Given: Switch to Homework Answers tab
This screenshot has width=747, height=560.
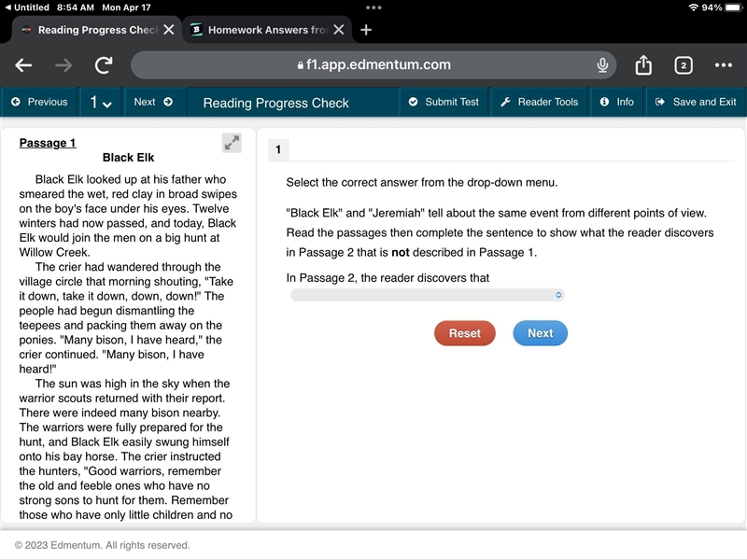Looking at the screenshot, I should [267, 30].
